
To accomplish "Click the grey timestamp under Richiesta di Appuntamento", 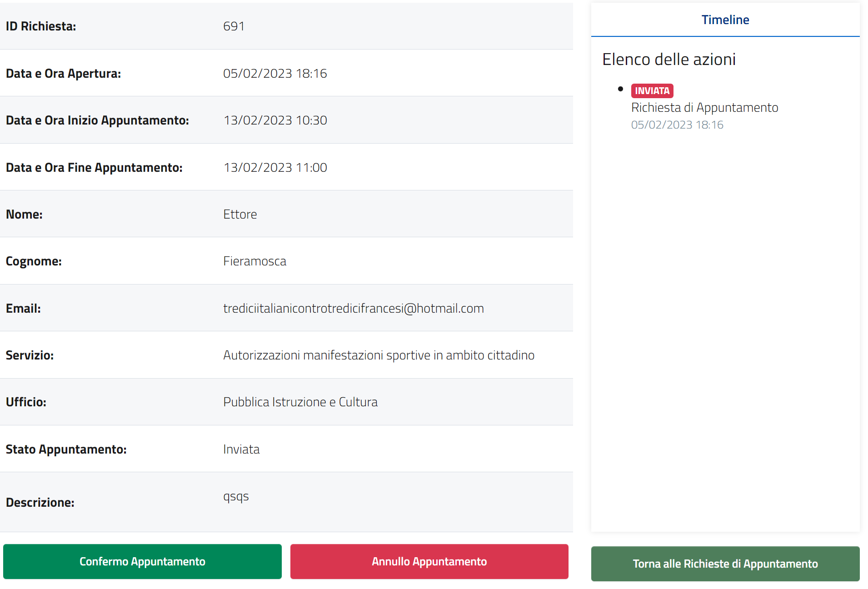I will pos(677,125).
